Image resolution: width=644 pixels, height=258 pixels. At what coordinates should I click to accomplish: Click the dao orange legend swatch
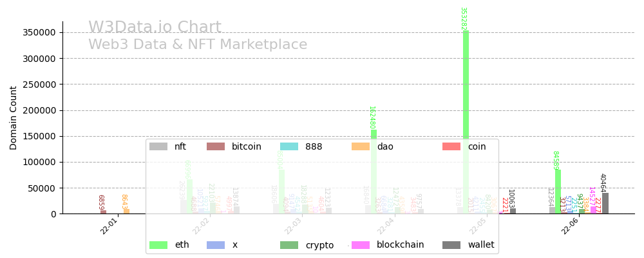click(360, 146)
